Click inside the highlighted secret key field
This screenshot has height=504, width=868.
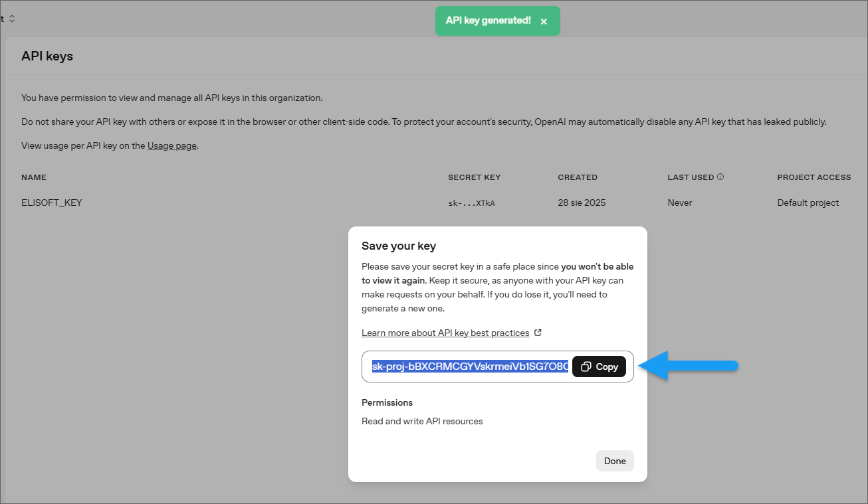(469, 367)
